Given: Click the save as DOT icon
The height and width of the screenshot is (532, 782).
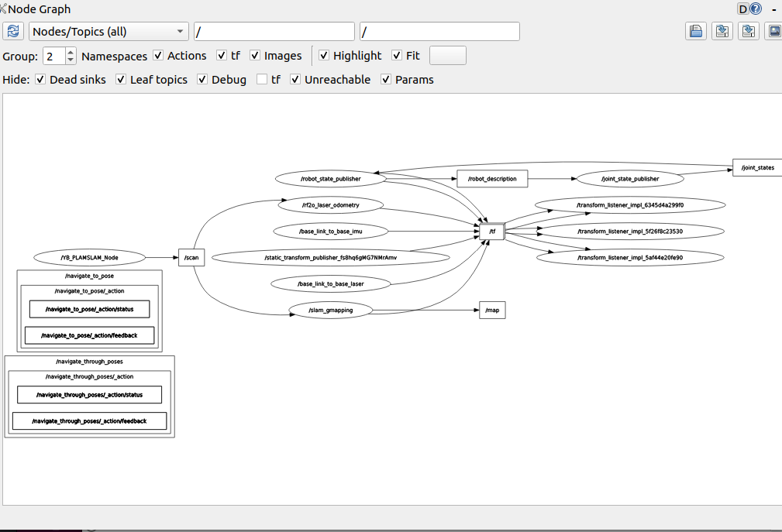Looking at the screenshot, I should (x=722, y=32).
